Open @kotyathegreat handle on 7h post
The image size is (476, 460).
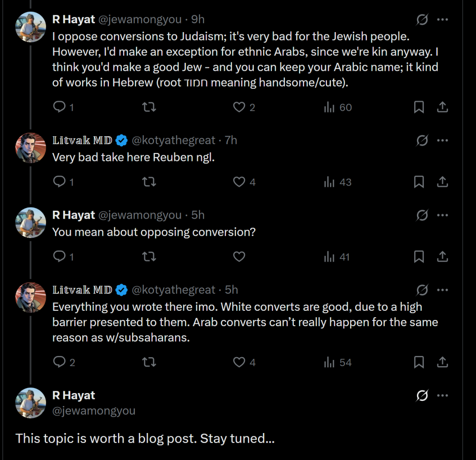pos(174,140)
